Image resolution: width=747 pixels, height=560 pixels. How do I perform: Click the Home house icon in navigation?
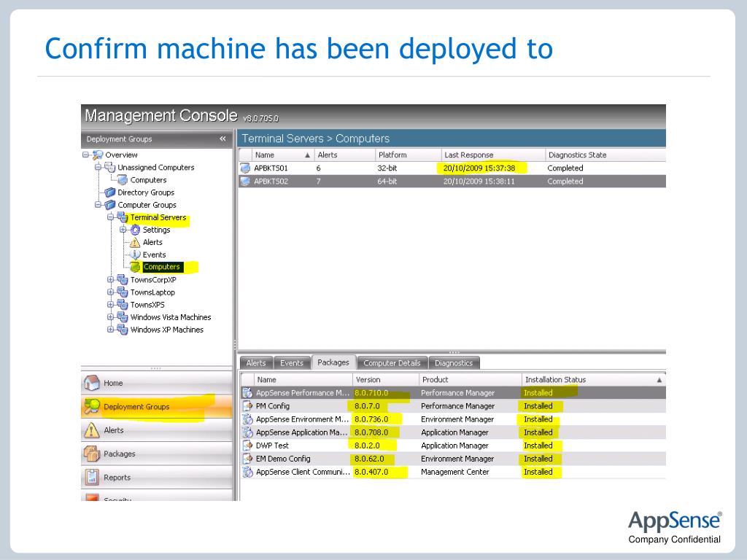tap(91, 382)
